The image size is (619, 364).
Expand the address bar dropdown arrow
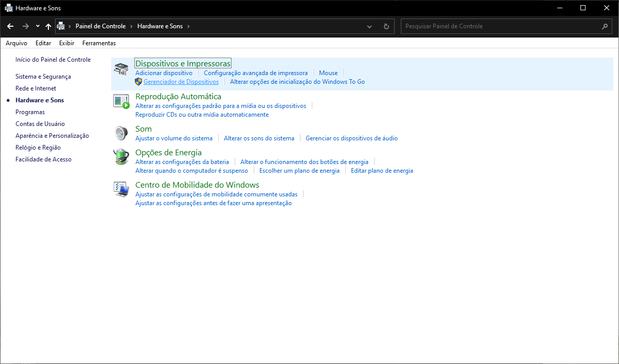click(x=369, y=26)
